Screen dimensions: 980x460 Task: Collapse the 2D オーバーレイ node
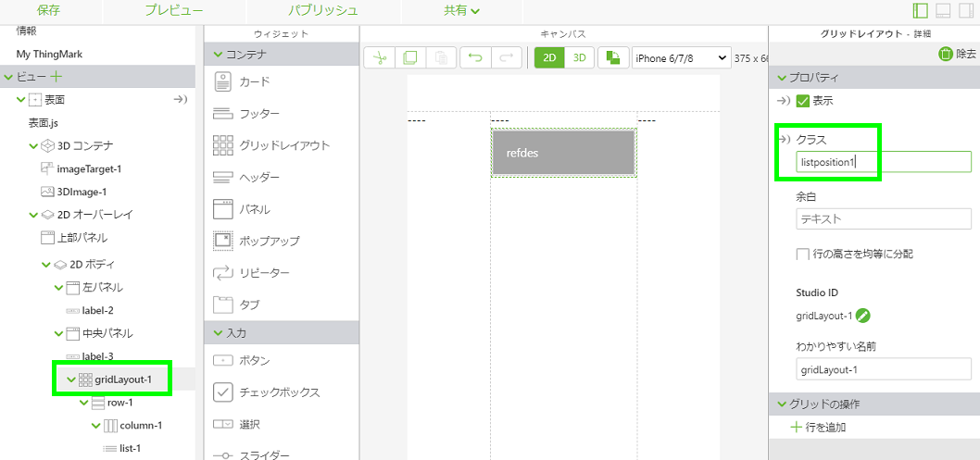[x=33, y=215]
